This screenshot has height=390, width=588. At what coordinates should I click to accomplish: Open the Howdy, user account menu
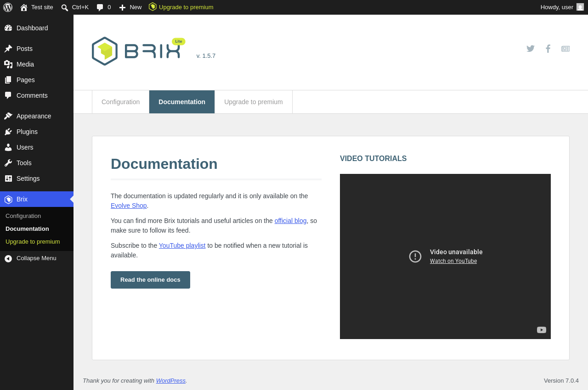pos(562,7)
